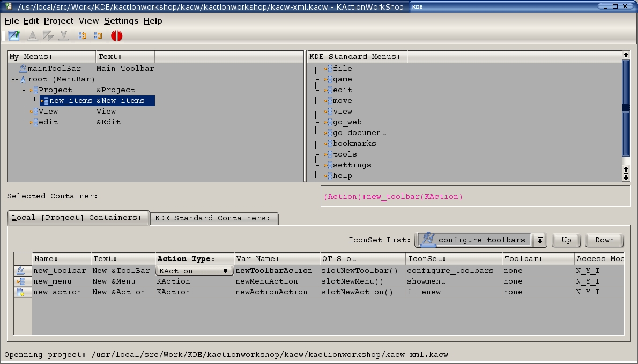Click the bottom scroll-down arrow of standard menus
Viewport: 638px width, 364px height.
[626, 177]
